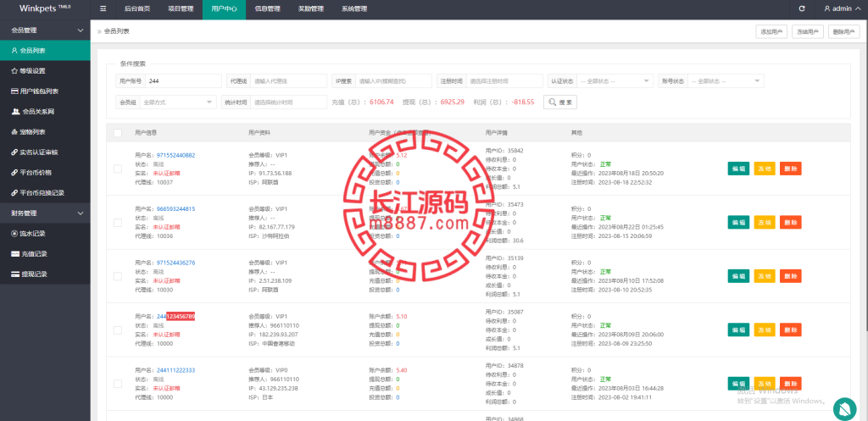Click 编辑 for user 971524436276
Viewport: 868px width, 421px height.
click(738, 276)
